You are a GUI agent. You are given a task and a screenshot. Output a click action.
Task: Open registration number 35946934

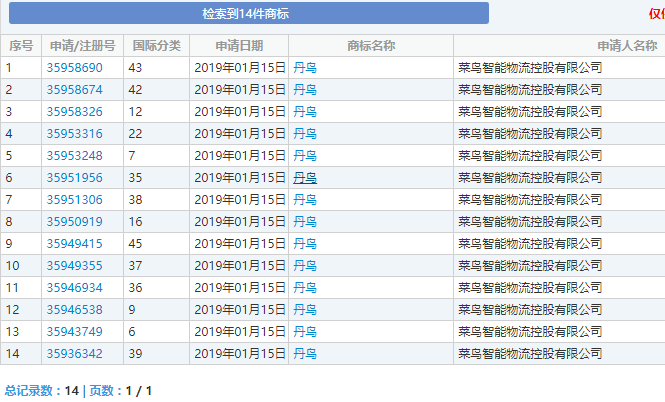pos(74,288)
